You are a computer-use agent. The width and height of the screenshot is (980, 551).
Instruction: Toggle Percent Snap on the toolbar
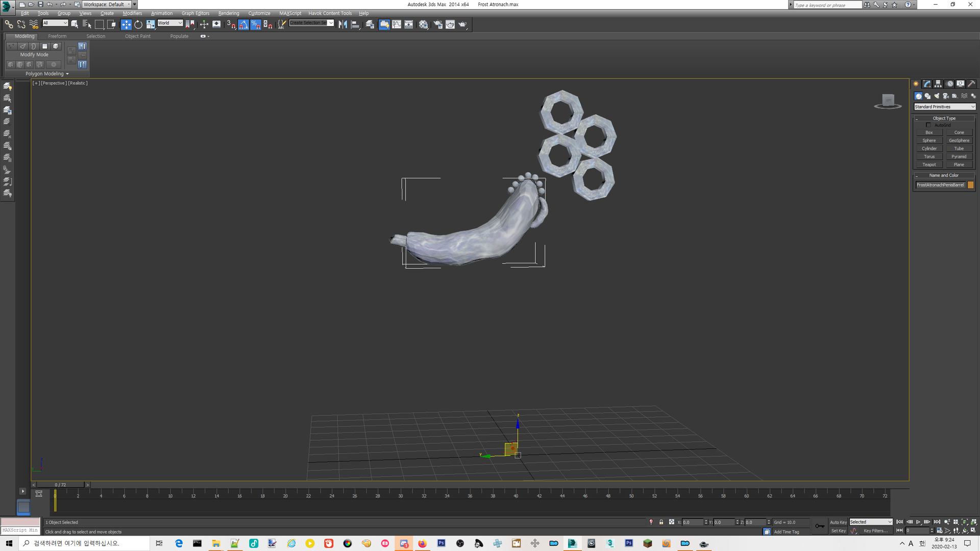coord(256,24)
